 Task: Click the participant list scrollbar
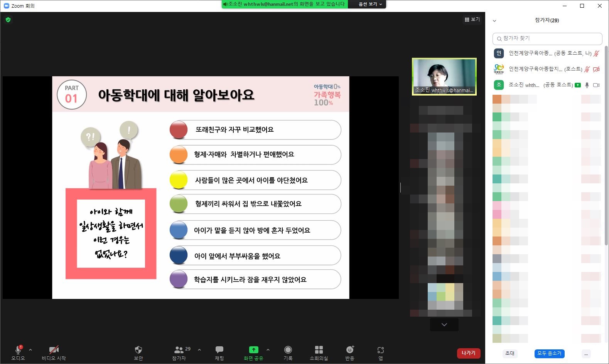606,146
